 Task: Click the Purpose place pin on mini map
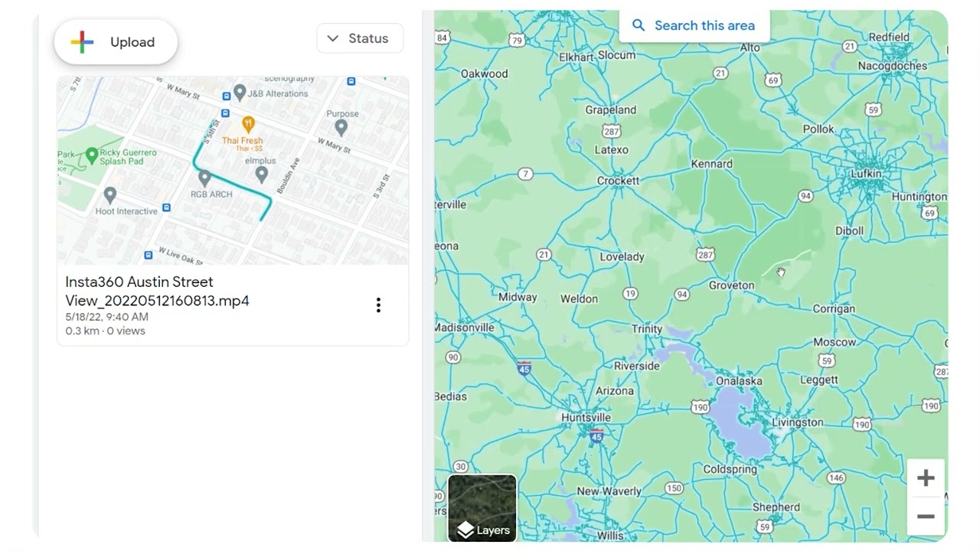[x=341, y=128]
